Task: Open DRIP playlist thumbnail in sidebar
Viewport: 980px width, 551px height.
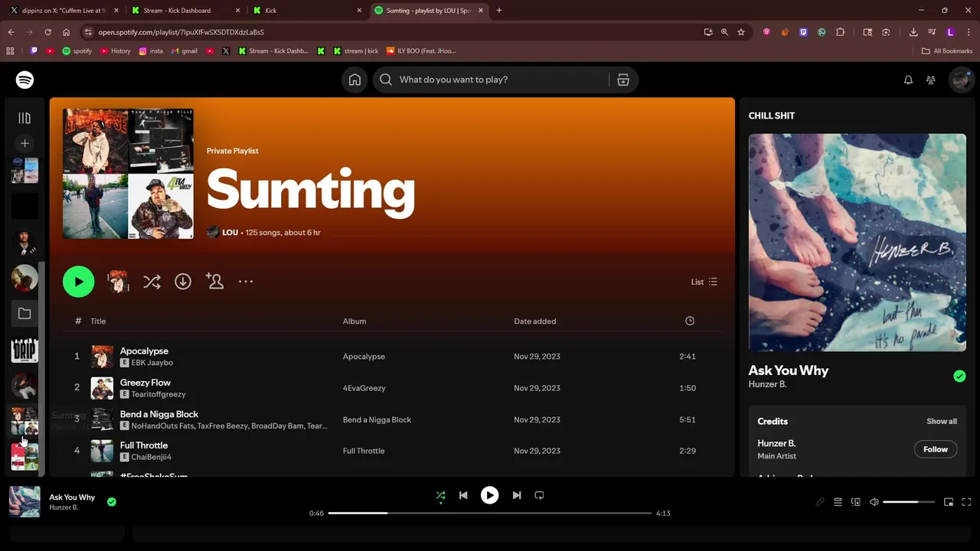Action: (24, 350)
